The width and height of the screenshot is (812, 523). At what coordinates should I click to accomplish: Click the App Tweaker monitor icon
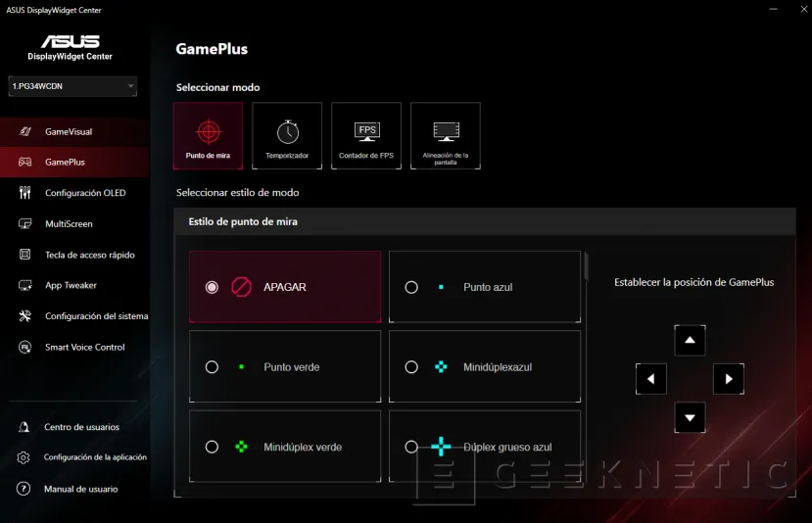point(24,285)
